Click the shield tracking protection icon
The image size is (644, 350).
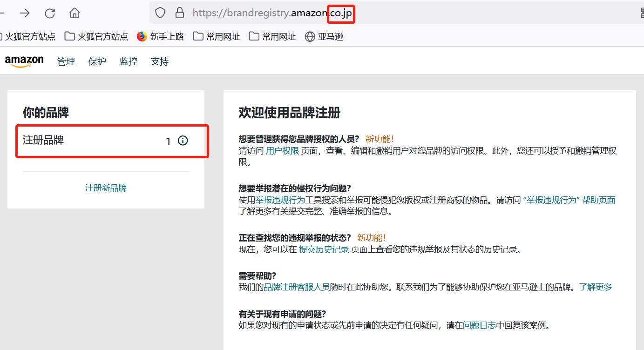coord(160,13)
